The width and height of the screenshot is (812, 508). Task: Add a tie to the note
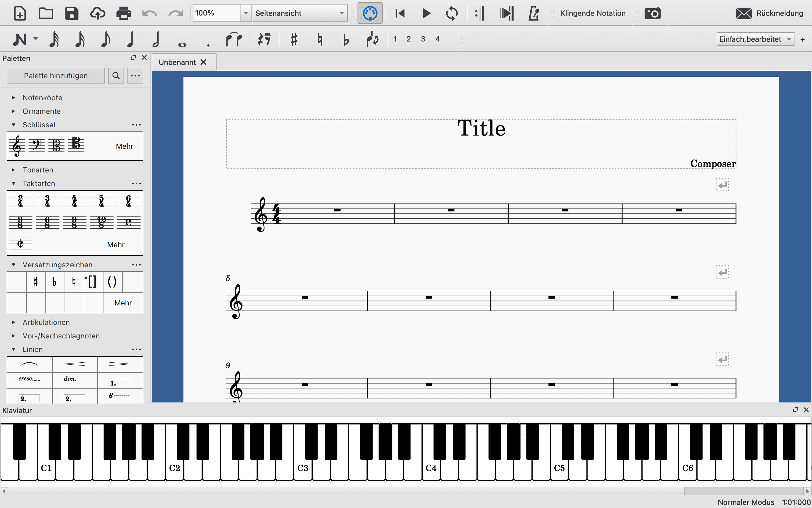(x=234, y=39)
